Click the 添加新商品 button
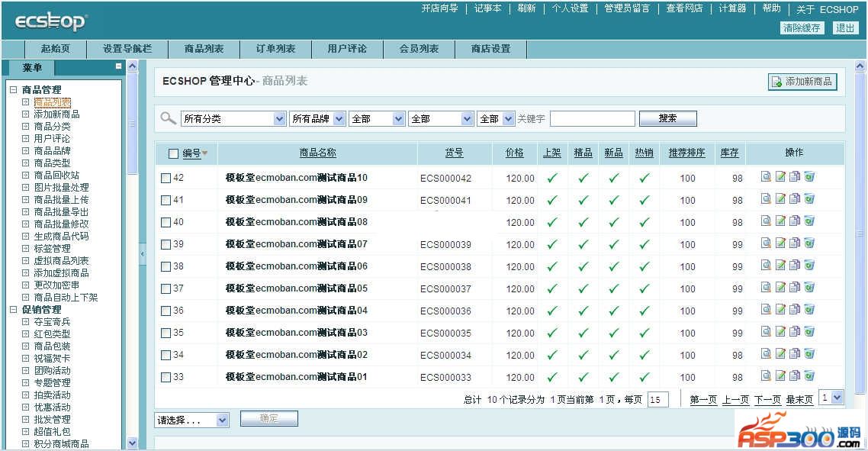Viewport: 868px width, 451px height. tap(802, 82)
